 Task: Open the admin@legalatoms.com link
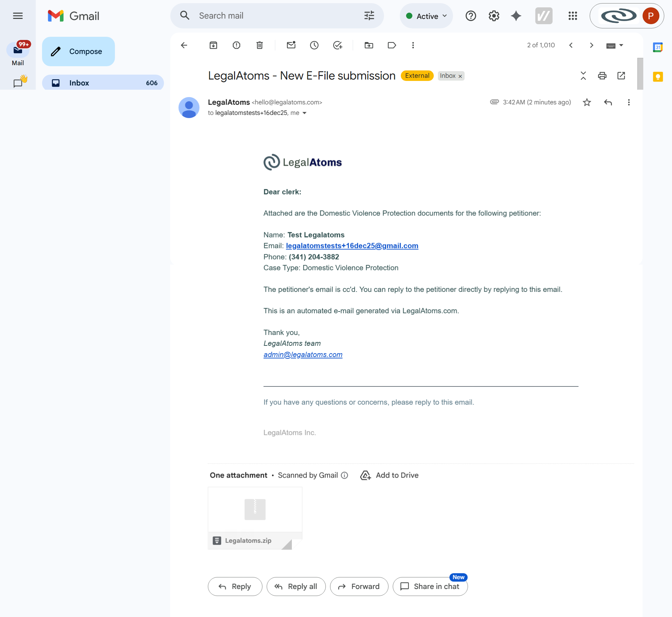[303, 355]
